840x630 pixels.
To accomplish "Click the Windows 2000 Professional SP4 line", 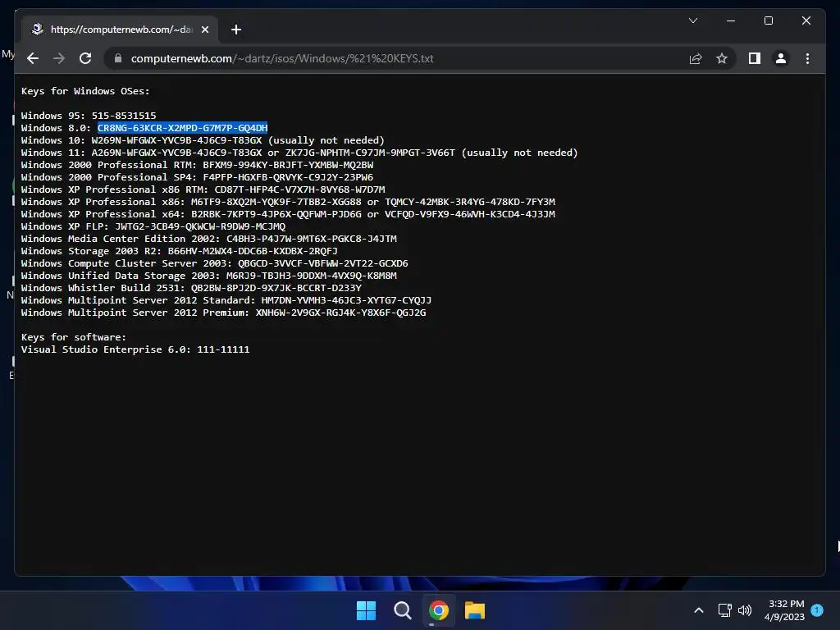I will pos(197,177).
